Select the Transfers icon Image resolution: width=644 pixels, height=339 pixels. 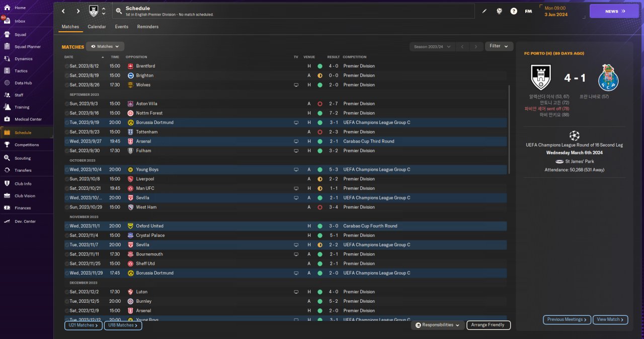click(7, 170)
